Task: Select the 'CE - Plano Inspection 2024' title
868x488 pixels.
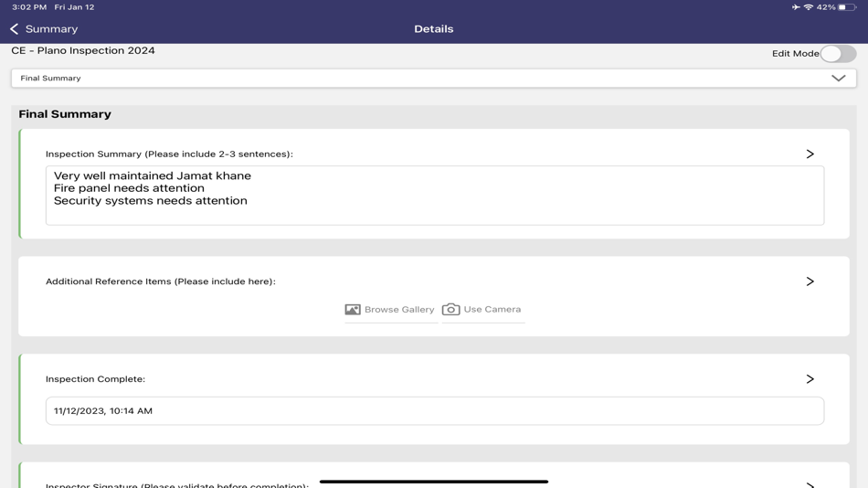Action: 83,50
